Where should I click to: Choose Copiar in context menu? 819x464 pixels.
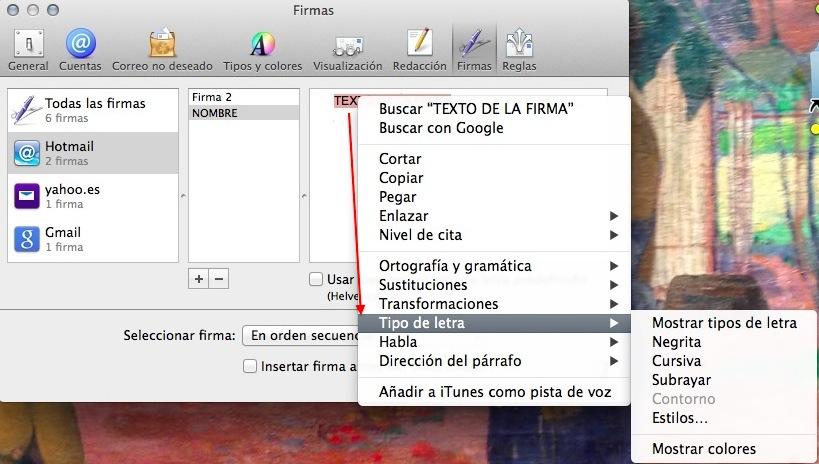pyautogui.click(x=401, y=178)
